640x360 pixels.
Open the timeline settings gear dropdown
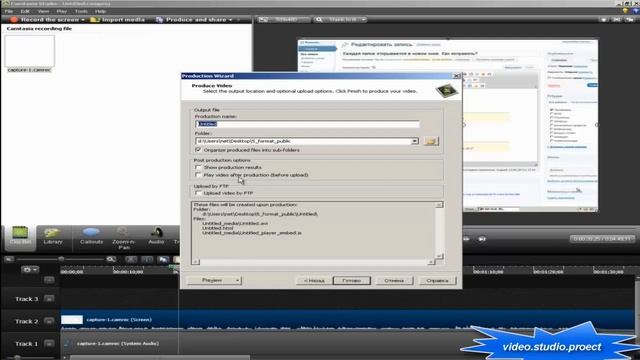tap(29, 270)
